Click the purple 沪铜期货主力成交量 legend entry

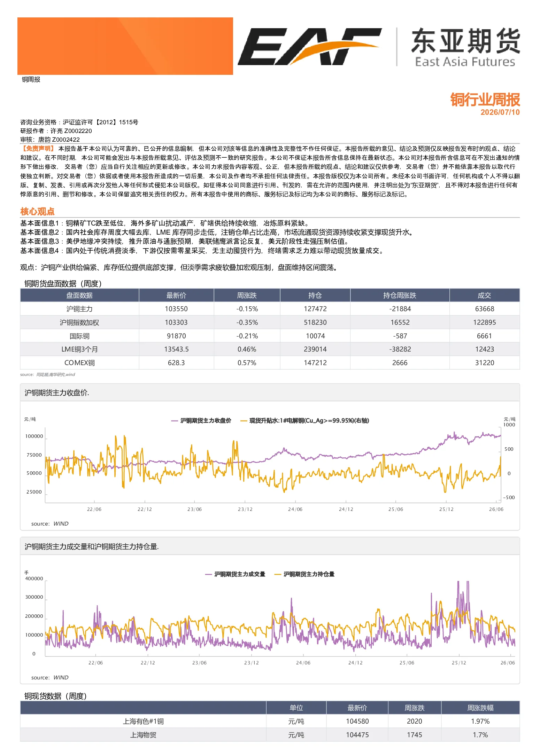[235, 574]
